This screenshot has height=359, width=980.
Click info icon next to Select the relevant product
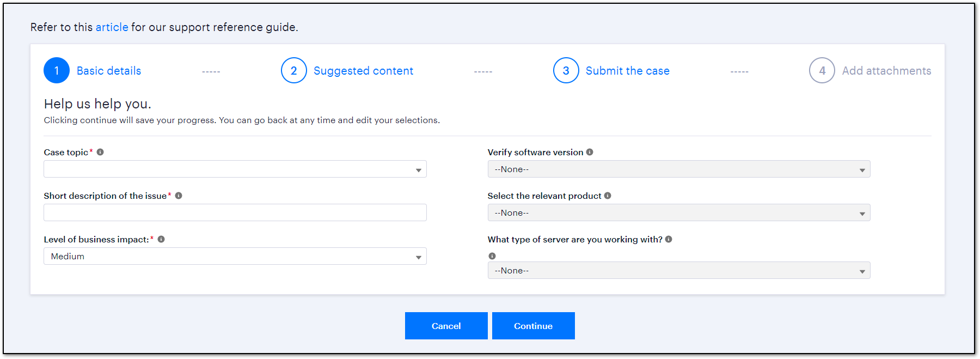[x=608, y=196]
